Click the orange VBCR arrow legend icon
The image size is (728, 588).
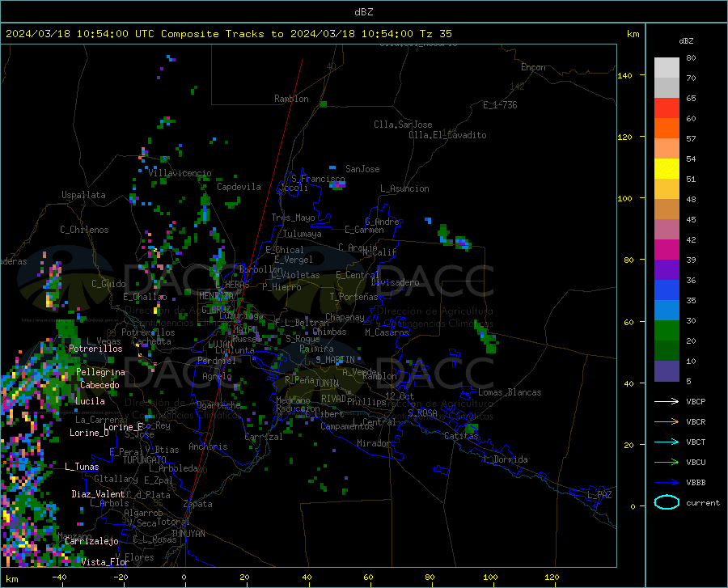coord(667,422)
